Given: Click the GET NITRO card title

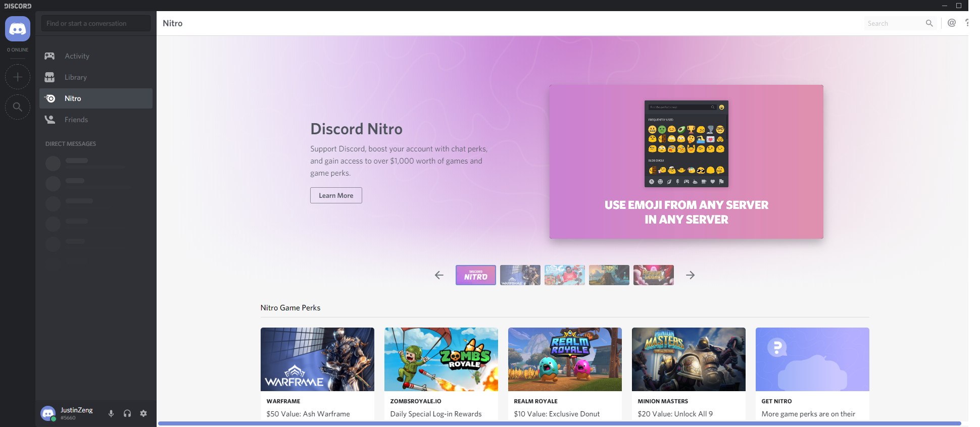Looking at the screenshot, I should [777, 401].
